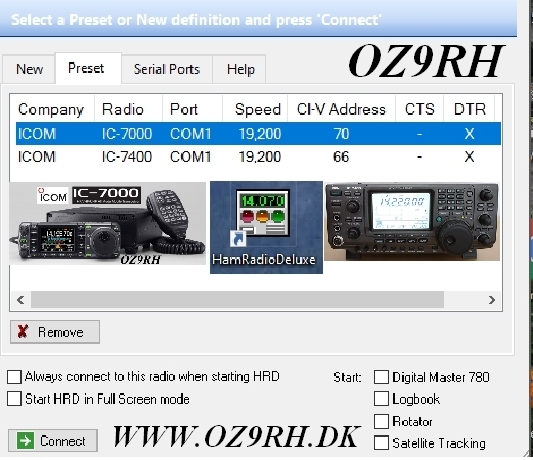Click the HamRadioDeluxe shortcut icon
This screenshot has width=533, height=460.
(x=266, y=227)
